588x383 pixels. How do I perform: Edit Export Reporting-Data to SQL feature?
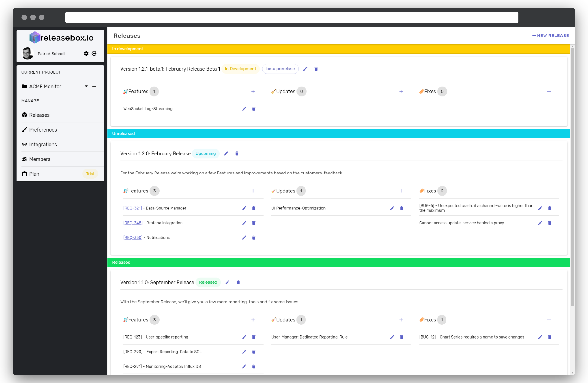(x=244, y=352)
